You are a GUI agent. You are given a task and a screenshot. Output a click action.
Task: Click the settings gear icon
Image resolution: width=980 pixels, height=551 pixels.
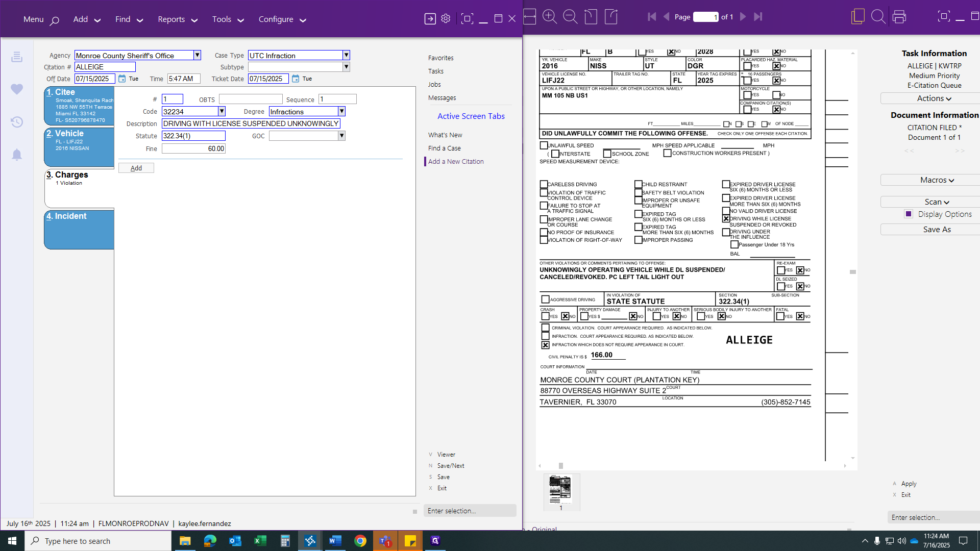point(446,19)
